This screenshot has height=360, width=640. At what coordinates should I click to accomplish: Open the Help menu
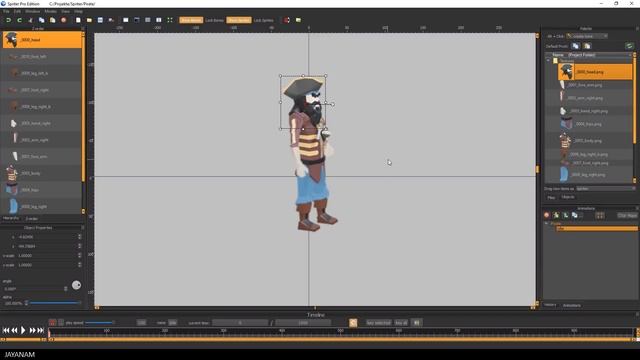coord(78,11)
